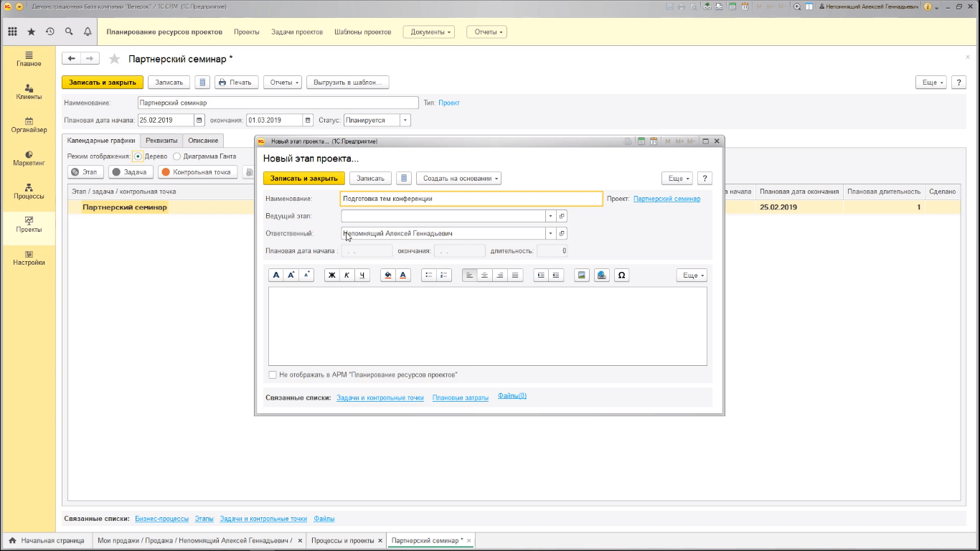This screenshot has width=980, height=551.
Task: Open the Файлы(0) link in dialog
Action: [512, 395]
